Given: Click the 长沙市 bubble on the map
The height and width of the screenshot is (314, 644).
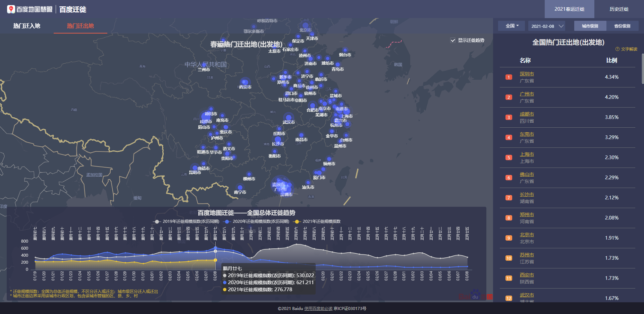Looking at the screenshot, I should tap(278, 140).
